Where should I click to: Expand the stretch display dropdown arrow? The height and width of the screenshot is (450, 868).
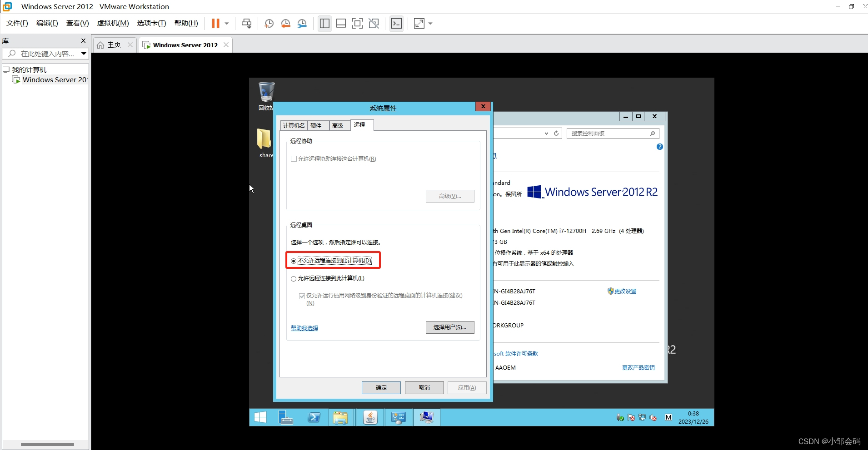[x=430, y=24]
